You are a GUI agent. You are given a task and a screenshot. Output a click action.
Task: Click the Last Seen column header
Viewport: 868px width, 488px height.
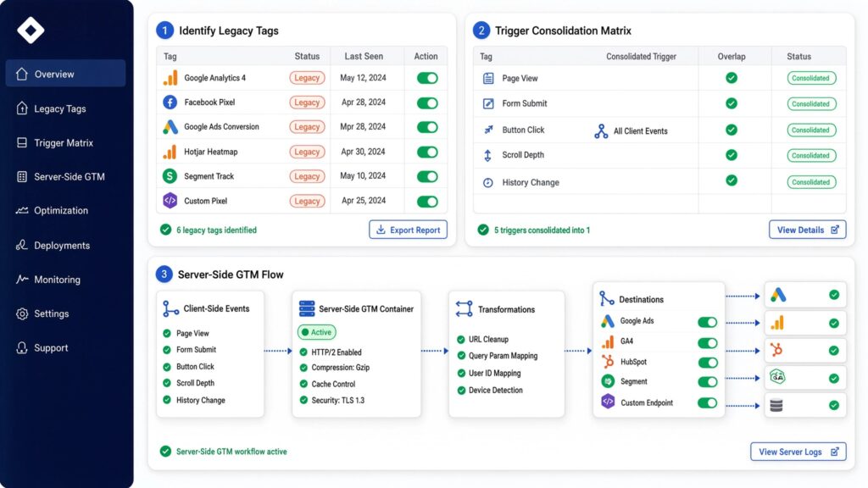(364, 56)
